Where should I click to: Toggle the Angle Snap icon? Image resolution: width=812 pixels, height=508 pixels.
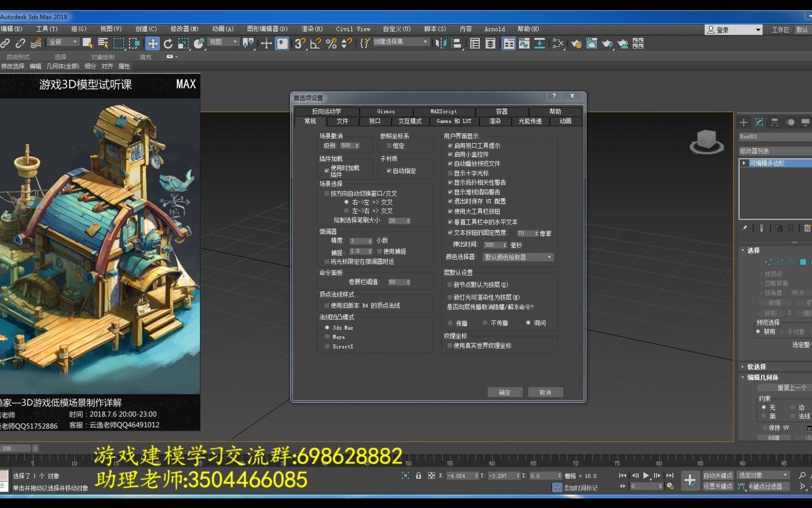tap(315, 44)
